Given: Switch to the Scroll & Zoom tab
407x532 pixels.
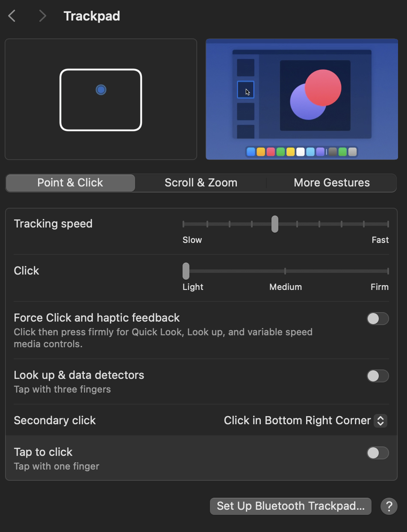Looking at the screenshot, I should (x=201, y=183).
